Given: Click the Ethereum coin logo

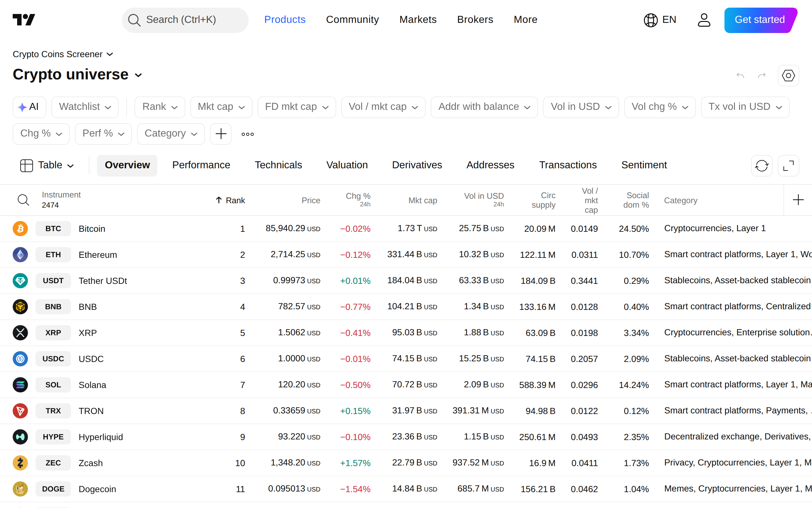Looking at the screenshot, I should (20, 255).
